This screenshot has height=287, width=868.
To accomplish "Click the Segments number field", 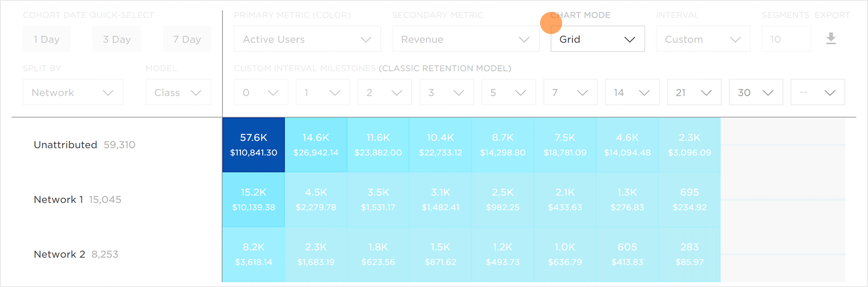I will (786, 39).
